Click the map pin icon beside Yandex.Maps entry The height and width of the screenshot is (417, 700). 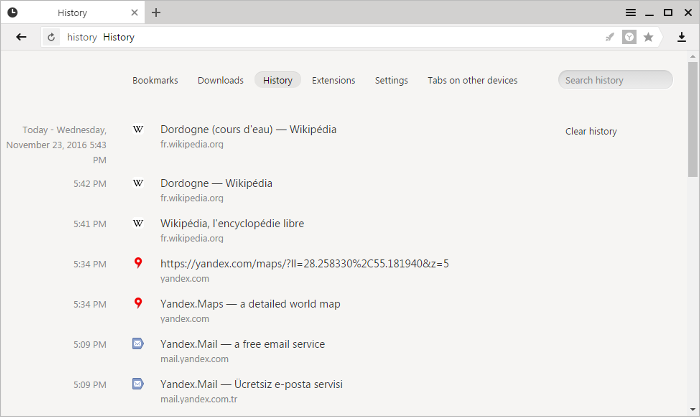click(138, 303)
